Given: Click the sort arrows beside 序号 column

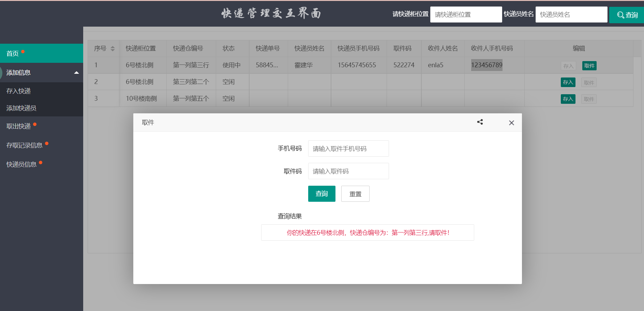Looking at the screenshot, I should click(x=113, y=48).
